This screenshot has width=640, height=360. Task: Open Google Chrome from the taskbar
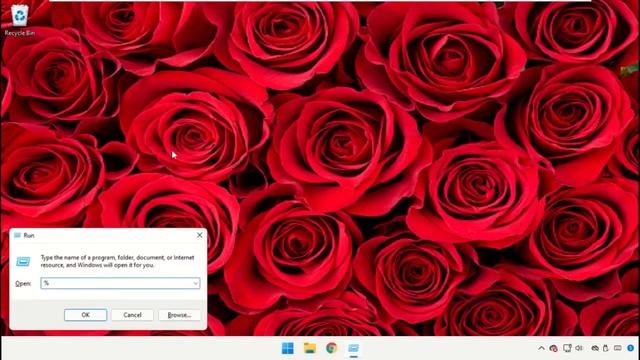point(331,348)
